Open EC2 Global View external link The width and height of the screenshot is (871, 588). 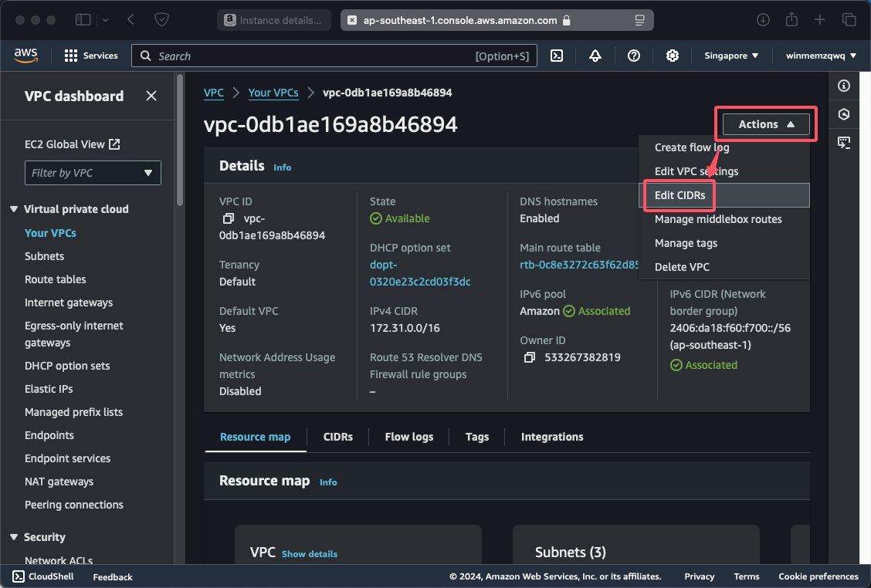coord(73,144)
